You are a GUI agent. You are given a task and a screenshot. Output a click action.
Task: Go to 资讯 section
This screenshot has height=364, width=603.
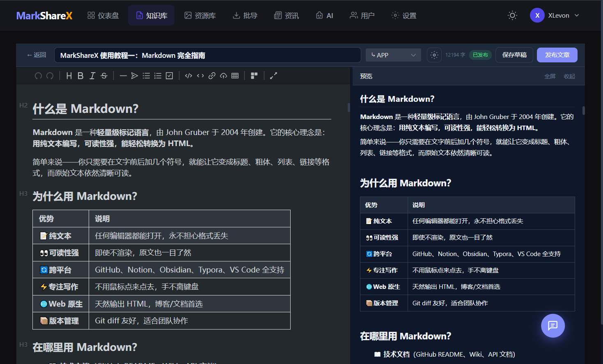click(287, 16)
